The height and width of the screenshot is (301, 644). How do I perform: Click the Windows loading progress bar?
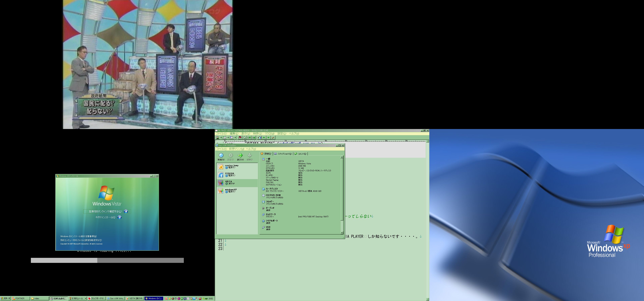[107, 260]
